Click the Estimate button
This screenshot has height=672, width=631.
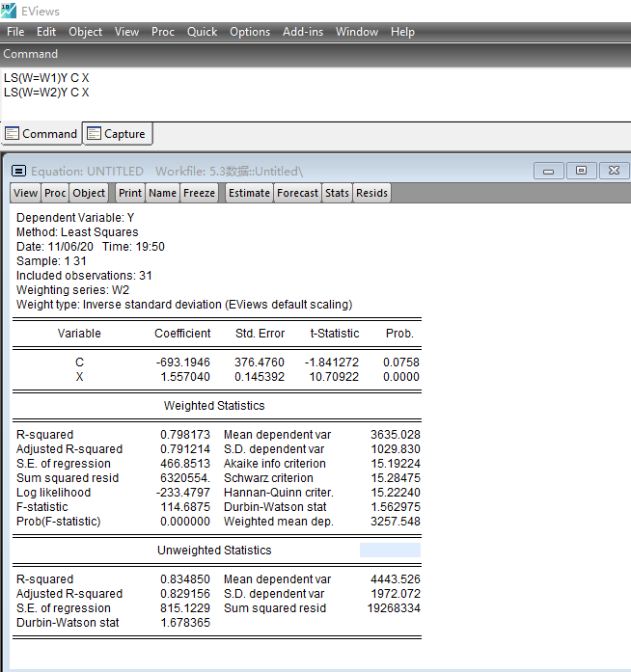249,193
